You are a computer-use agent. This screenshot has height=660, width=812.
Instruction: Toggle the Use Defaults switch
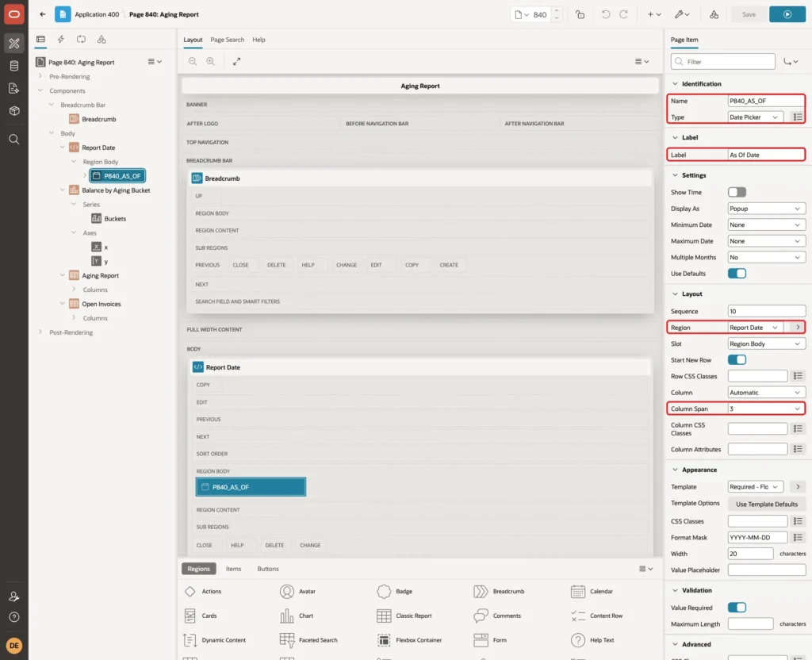pos(737,274)
